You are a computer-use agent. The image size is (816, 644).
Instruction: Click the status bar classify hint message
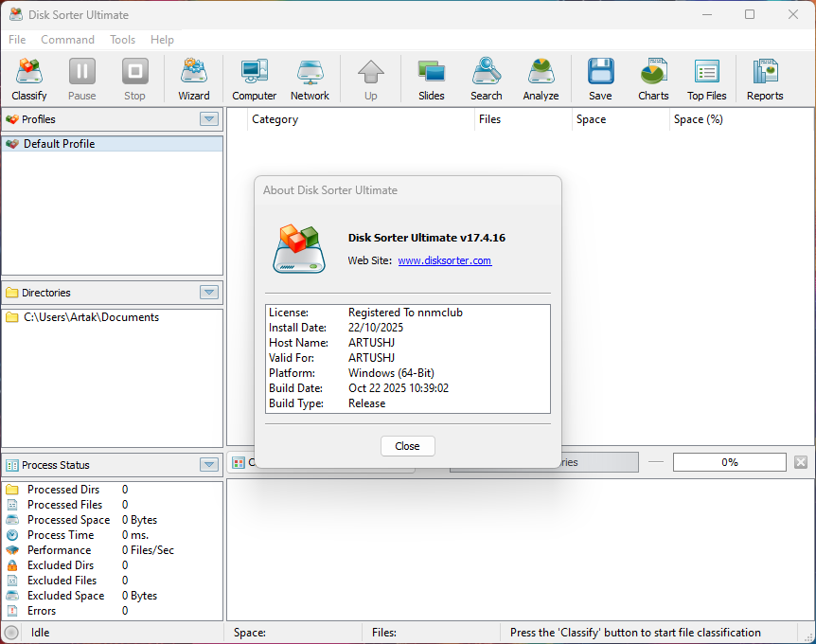635,633
